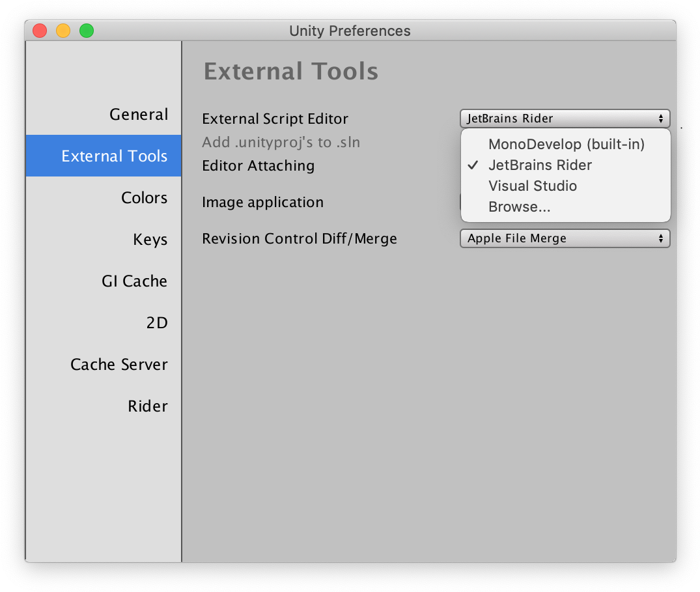Select the Keys preferences section
700x592 pixels.
click(150, 239)
